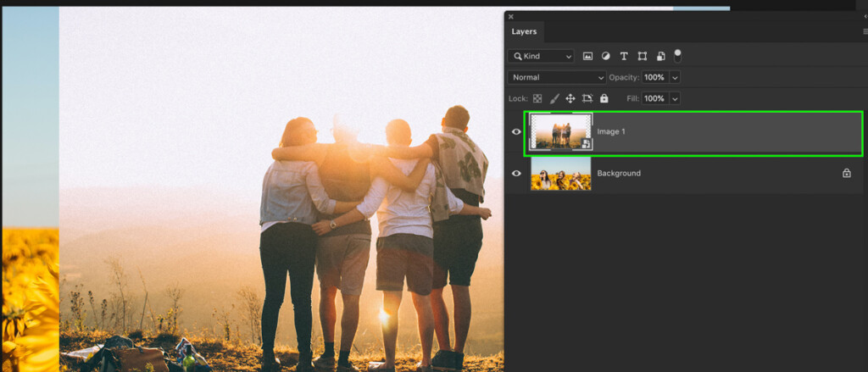Open the Kind filter dropdown
868x372 pixels.
[x=541, y=56]
